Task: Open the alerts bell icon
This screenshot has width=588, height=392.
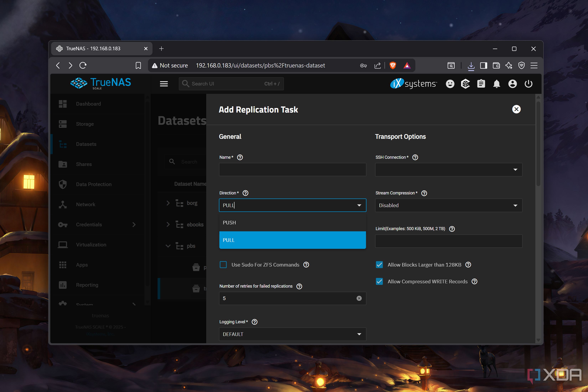Action: (x=496, y=84)
